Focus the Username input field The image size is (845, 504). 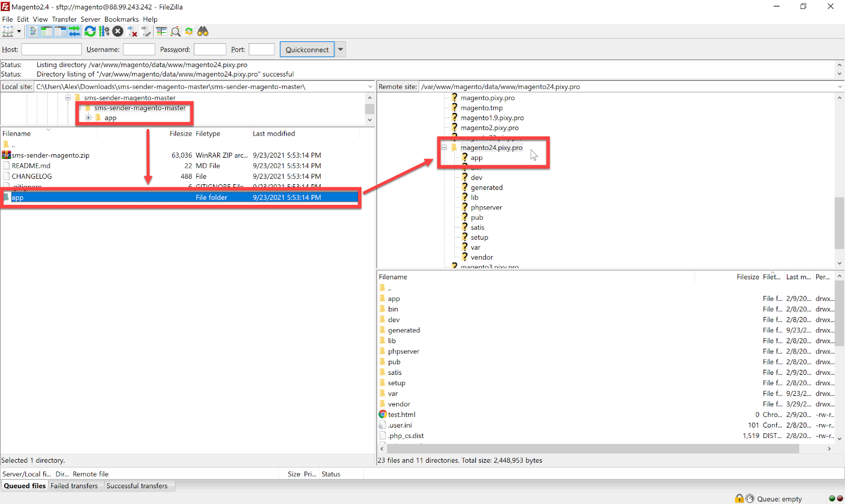pos(139,50)
